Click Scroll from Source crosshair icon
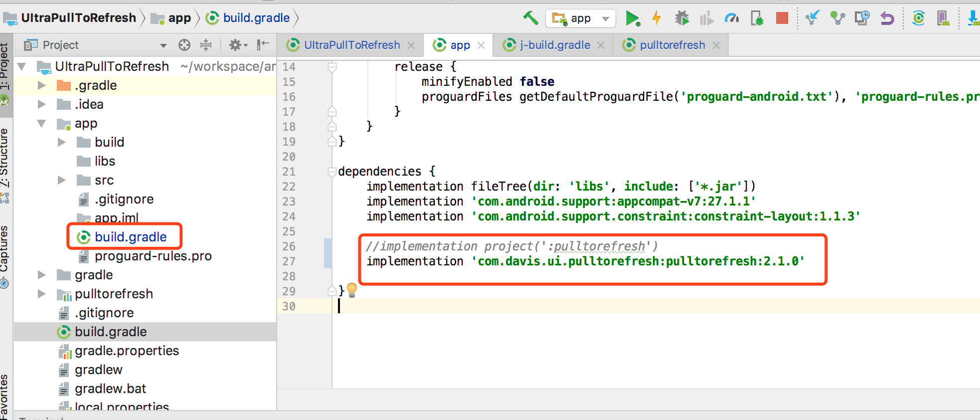 click(x=184, y=45)
